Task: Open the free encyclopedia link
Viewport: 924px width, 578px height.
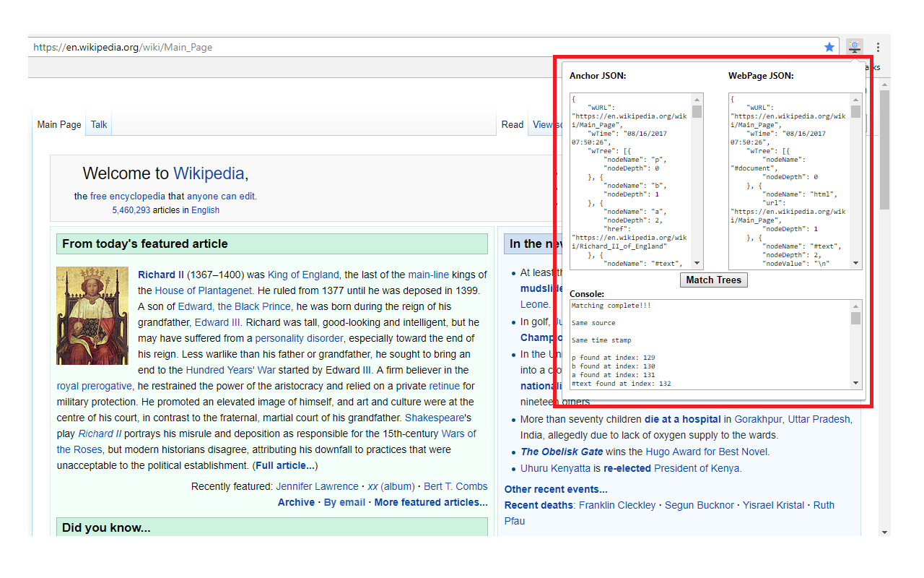Action: [x=128, y=196]
